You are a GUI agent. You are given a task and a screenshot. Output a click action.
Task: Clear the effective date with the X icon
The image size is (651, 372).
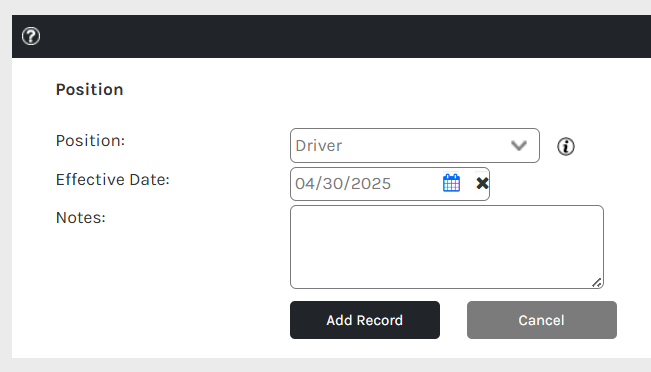(482, 184)
